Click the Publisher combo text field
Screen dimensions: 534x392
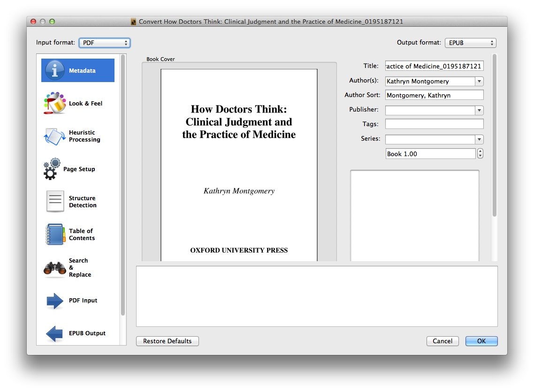(x=430, y=110)
